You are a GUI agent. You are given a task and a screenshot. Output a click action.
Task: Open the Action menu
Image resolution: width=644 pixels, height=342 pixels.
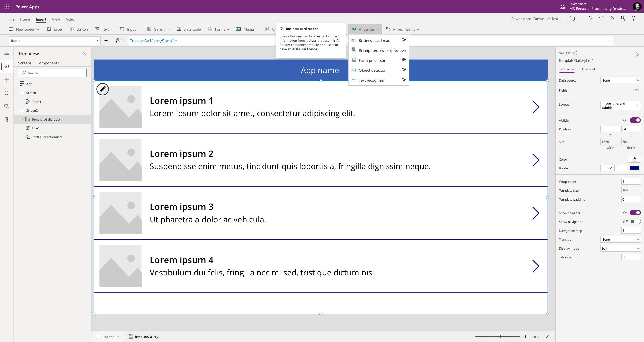tap(71, 19)
